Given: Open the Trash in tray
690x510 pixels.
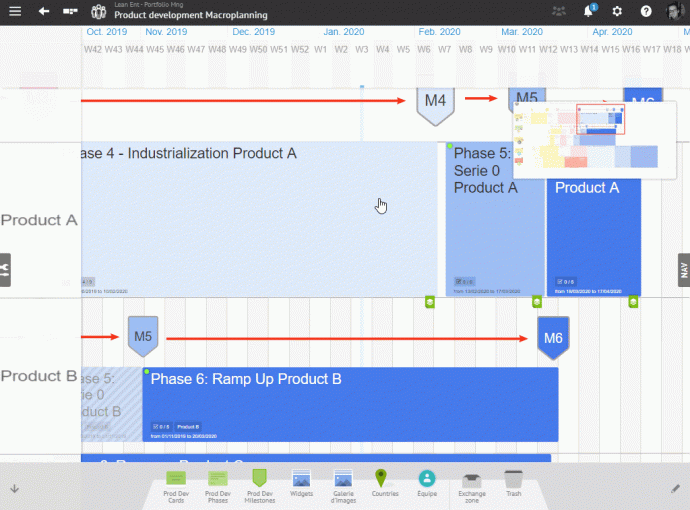Looking at the screenshot, I should click(514, 484).
